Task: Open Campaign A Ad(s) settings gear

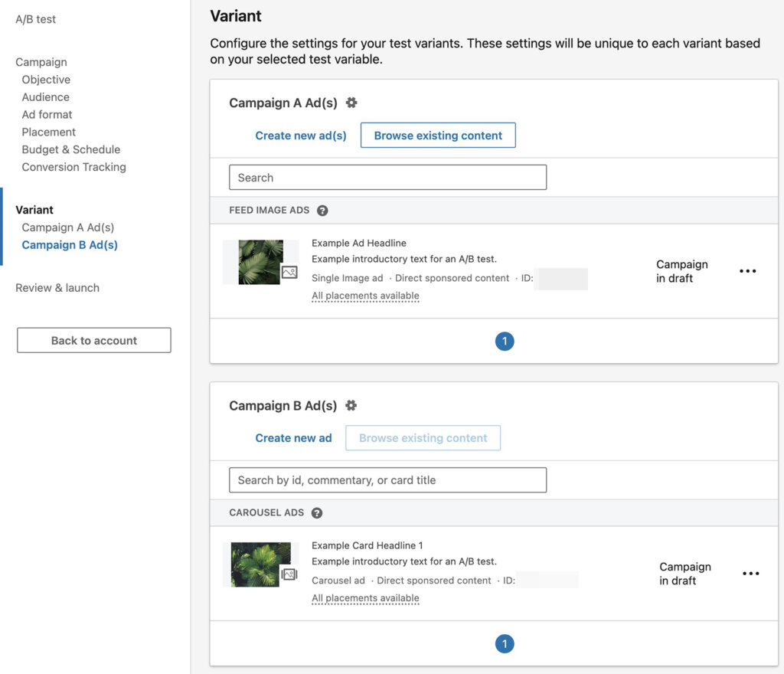Action: 351,101
